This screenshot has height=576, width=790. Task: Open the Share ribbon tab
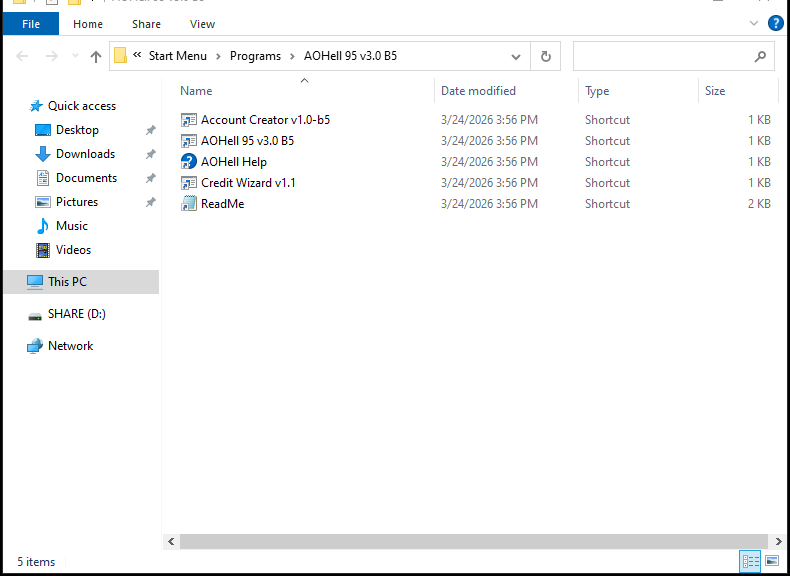pos(146,24)
